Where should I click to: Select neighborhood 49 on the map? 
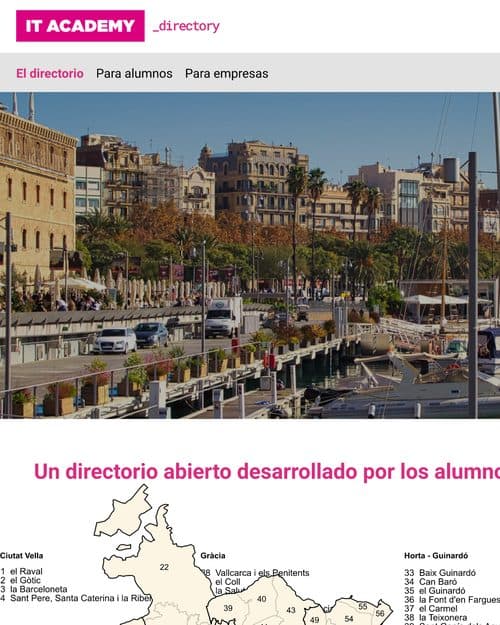coord(314,620)
